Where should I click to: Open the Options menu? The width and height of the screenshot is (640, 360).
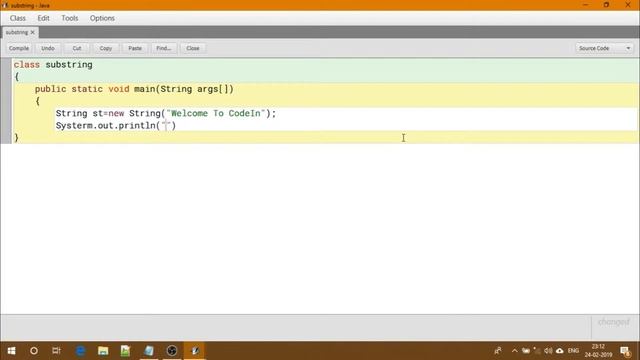(x=102, y=18)
